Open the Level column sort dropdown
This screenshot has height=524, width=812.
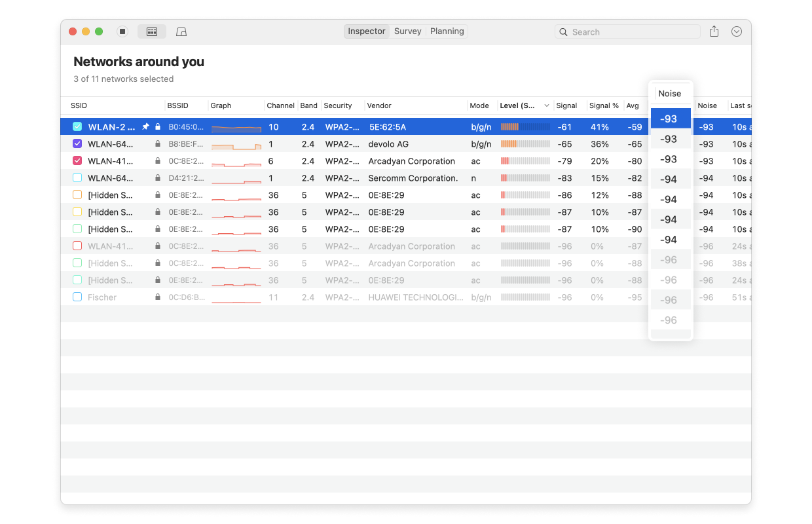pyautogui.click(x=546, y=105)
